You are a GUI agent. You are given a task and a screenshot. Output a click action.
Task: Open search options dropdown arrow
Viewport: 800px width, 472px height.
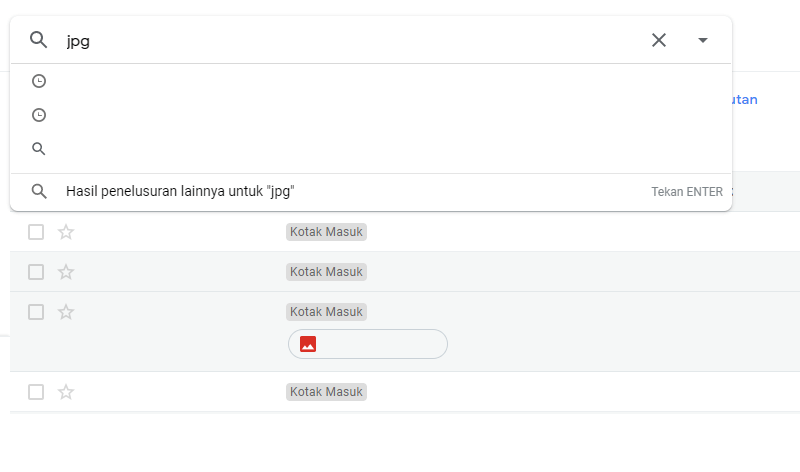703,40
